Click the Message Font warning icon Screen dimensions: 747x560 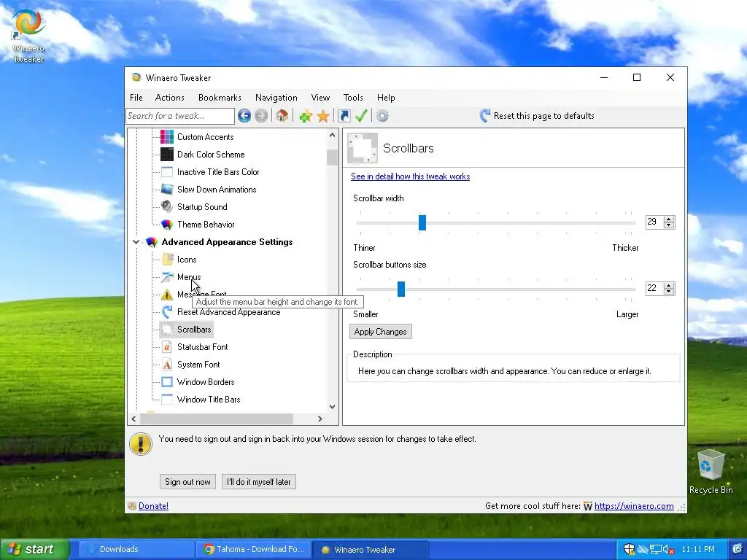click(167, 295)
